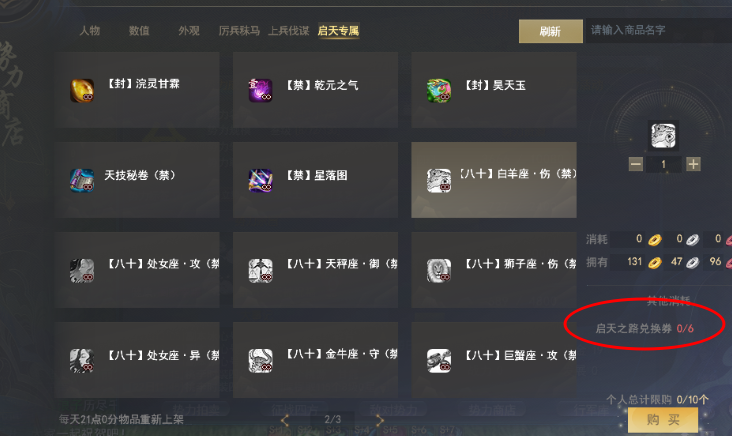The height and width of the screenshot is (436, 732).
Task: Select the 天秤座·御 item icon
Action: tap(260, 270)
